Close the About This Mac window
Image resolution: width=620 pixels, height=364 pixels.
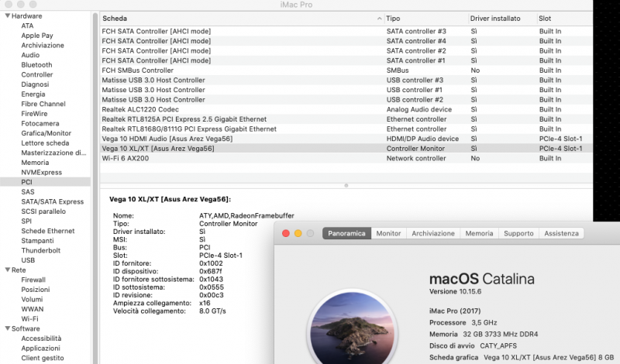(286, 234)
